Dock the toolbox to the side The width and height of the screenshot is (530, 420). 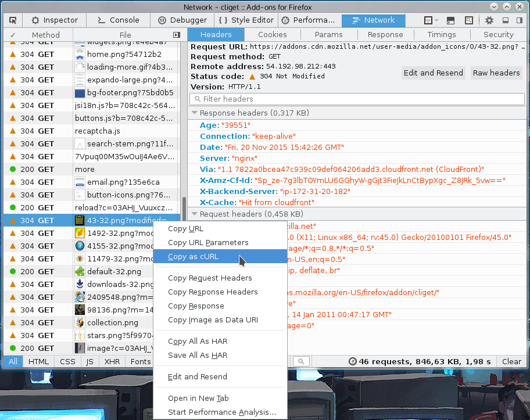coord(521,20)
